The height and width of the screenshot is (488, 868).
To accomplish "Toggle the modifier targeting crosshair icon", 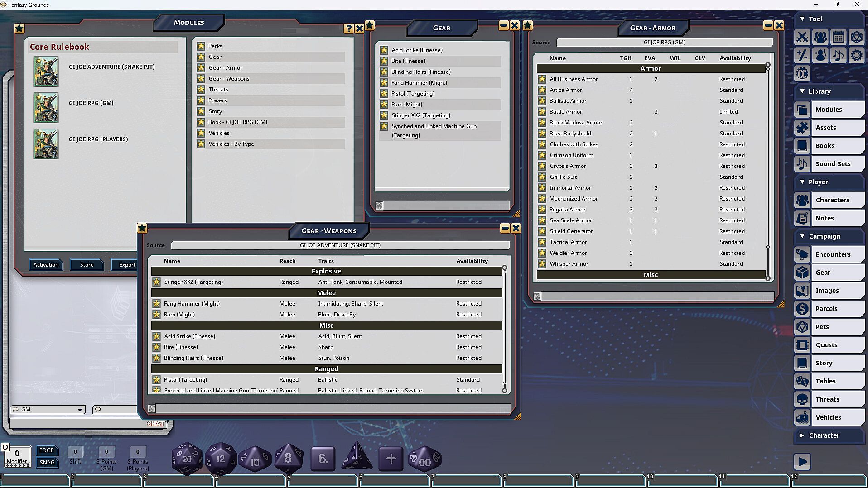I will [5, 447].
